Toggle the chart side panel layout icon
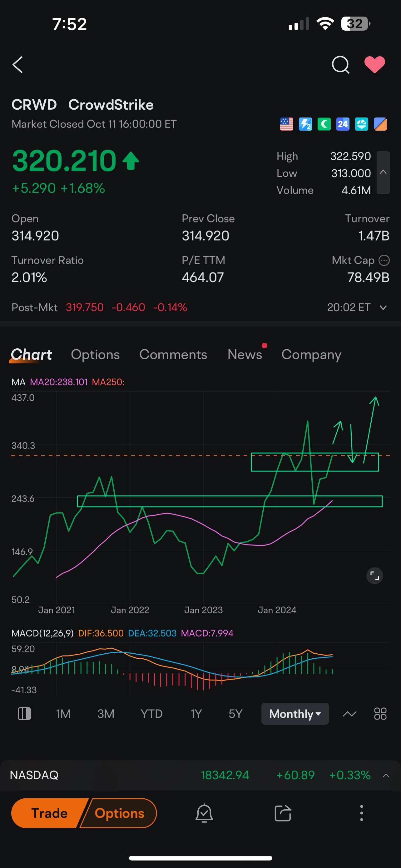 pyautogui.click(x=24, y=714)
